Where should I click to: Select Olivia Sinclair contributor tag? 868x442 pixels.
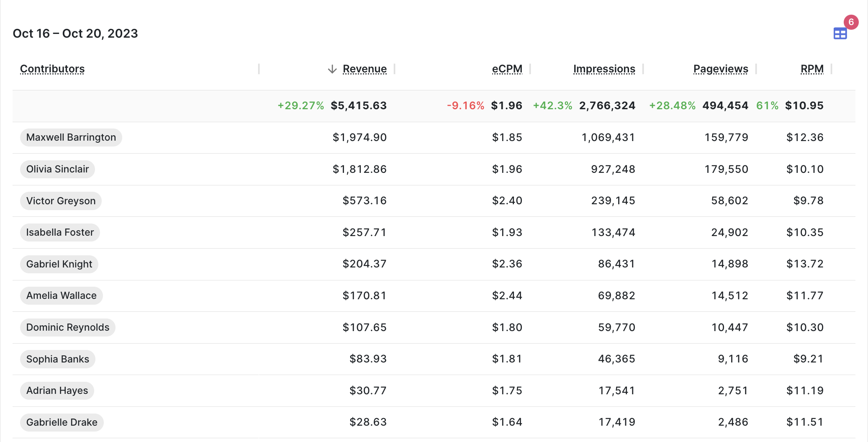click(x=58, y=169)
